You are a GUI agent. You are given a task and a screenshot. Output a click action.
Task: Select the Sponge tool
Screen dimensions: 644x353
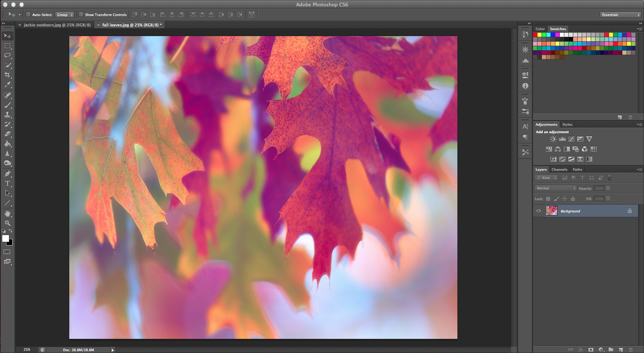pyautogui.click(x=7, y=163)
